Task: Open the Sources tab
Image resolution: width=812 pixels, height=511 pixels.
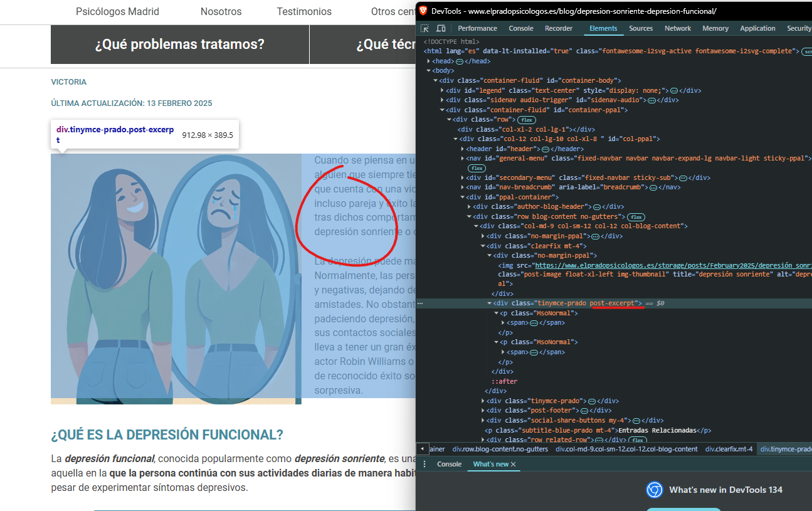Action: point(641,28)
